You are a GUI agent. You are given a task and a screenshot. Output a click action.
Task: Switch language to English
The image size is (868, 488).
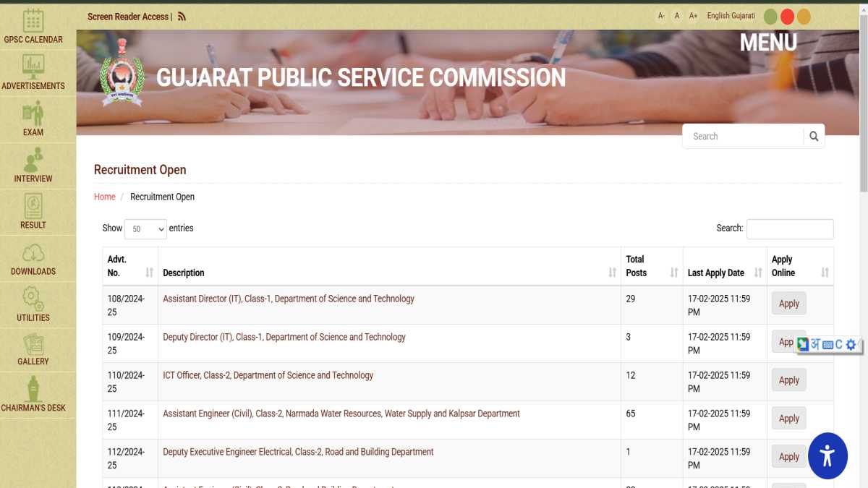pyautogui.click(x=718, y=16)
